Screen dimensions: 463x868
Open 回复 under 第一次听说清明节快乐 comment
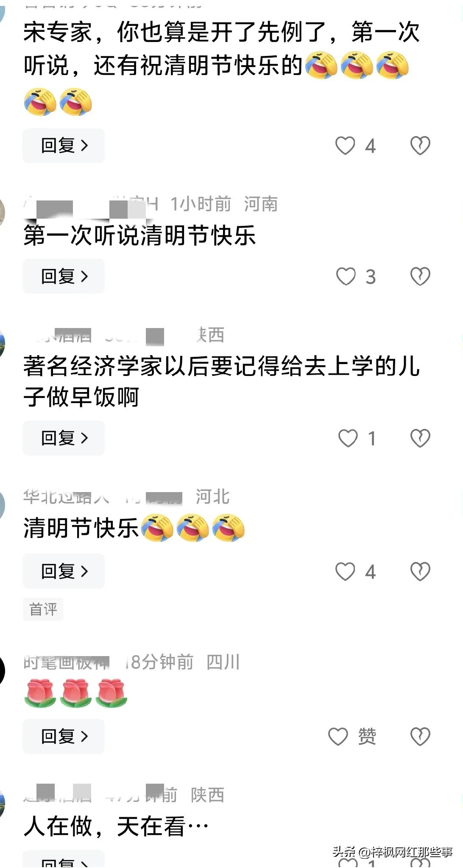pos(64,276)
